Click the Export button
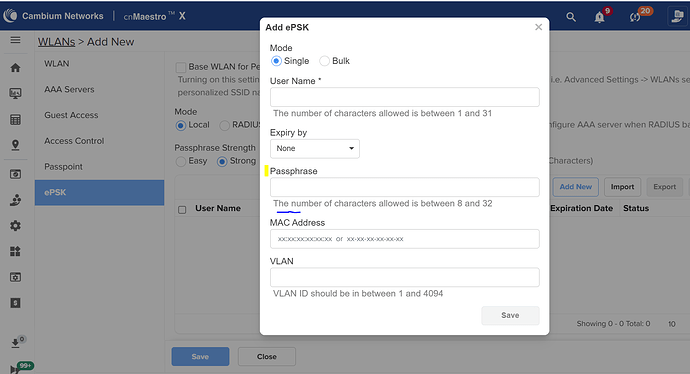 (x=664, y=187)
